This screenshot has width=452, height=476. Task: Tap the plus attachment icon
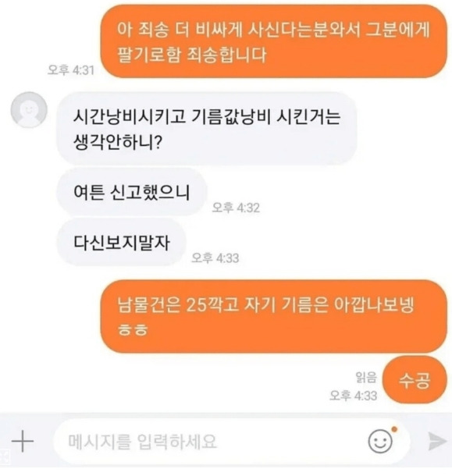click(23, 441)
